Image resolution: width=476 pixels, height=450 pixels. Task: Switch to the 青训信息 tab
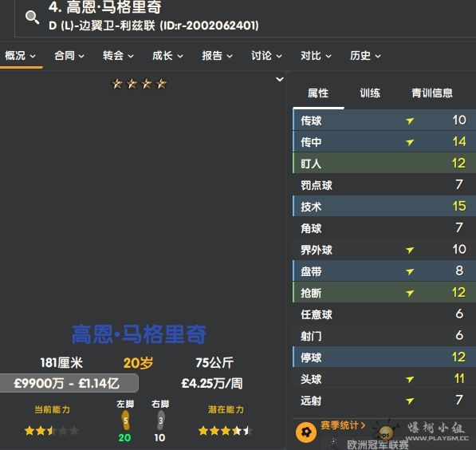431,93
